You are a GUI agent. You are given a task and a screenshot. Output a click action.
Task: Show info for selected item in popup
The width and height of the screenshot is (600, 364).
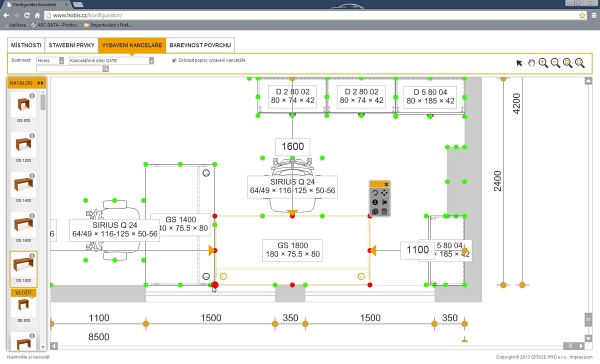coord(375,202)
